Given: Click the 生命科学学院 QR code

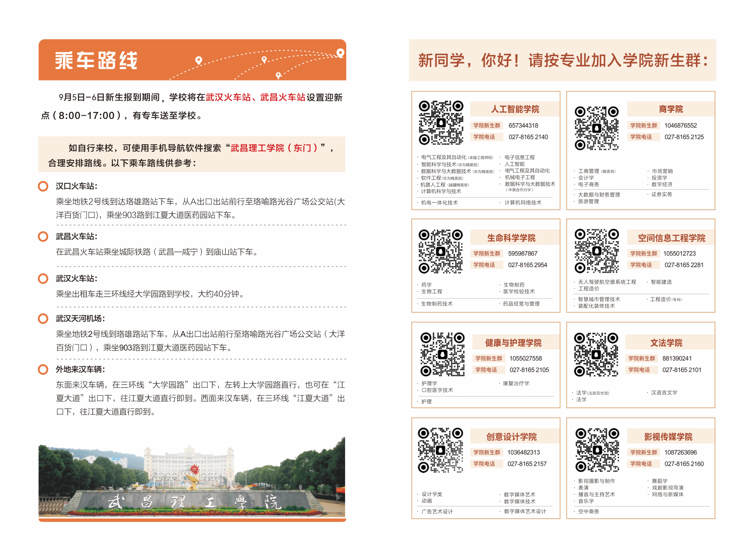Looking at the screenshot, I should tap(440, 251).
